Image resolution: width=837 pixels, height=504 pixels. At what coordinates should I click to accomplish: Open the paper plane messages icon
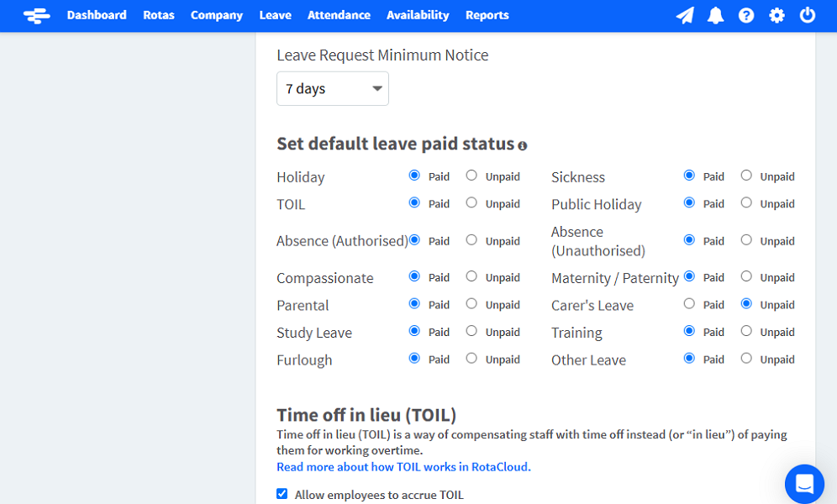coord(685,15)
